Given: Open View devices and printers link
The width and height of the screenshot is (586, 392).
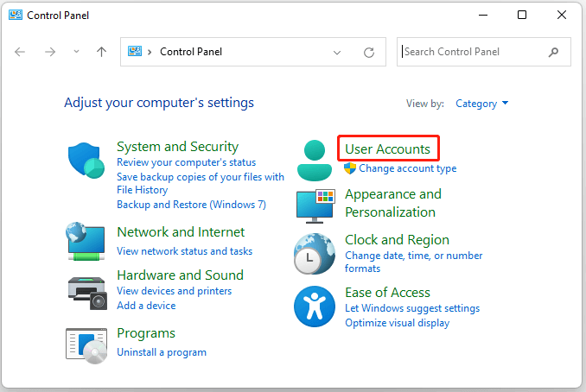Looking at the screenshot, I should click(174, 292).
